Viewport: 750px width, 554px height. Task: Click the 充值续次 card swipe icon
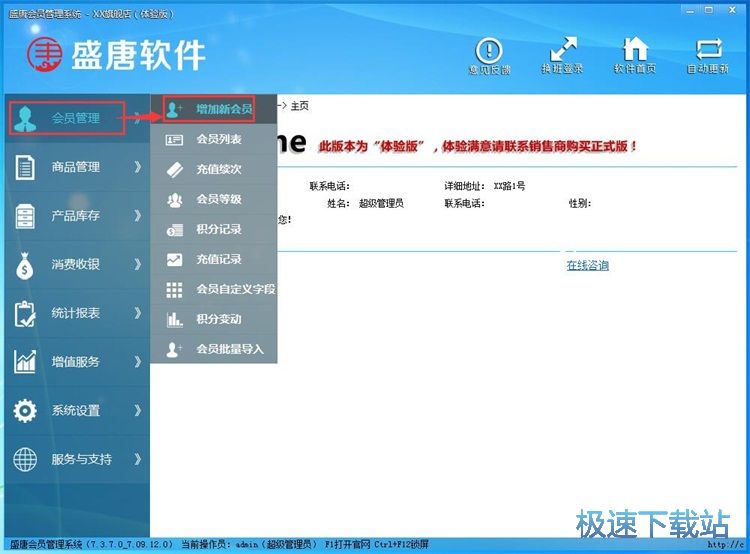(174, 169)
